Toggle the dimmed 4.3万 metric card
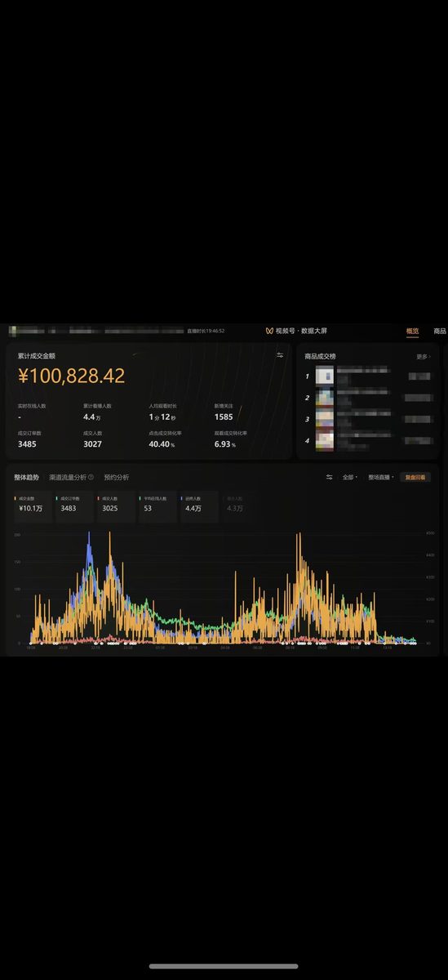 [241, 506]
